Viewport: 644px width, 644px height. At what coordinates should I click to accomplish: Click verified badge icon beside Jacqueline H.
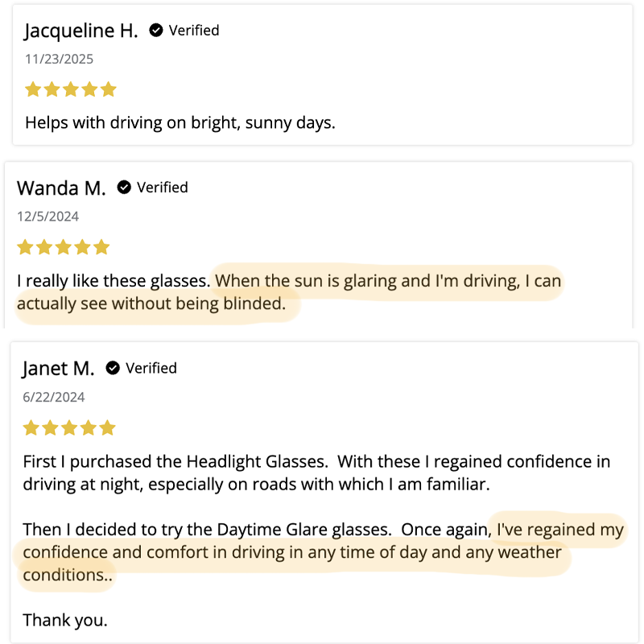coord(156,31)
